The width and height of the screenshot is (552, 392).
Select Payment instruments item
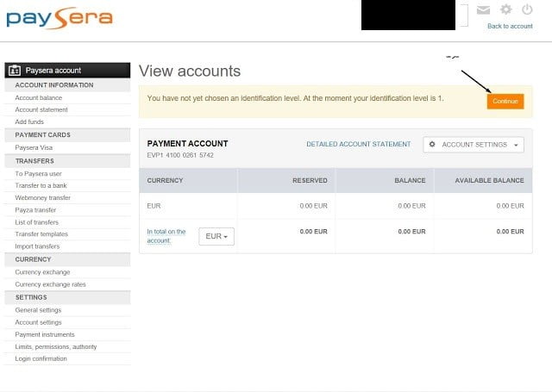pyautogui.click(x=45, y=334)
